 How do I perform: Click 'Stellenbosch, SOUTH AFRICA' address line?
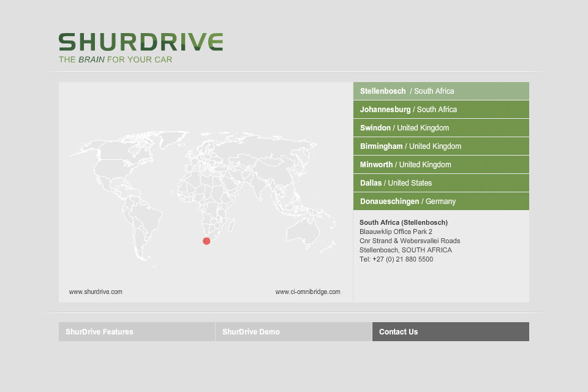pos(405,250)
